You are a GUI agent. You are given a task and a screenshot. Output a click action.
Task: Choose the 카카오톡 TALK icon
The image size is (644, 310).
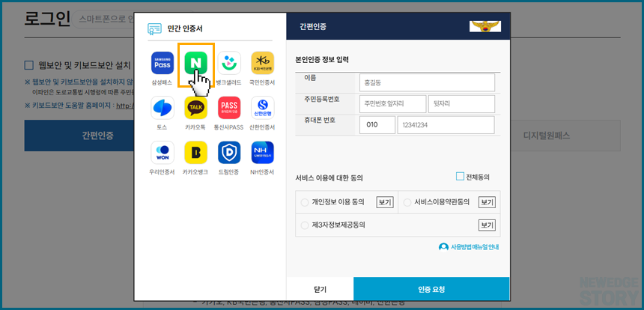click(195, 108)
